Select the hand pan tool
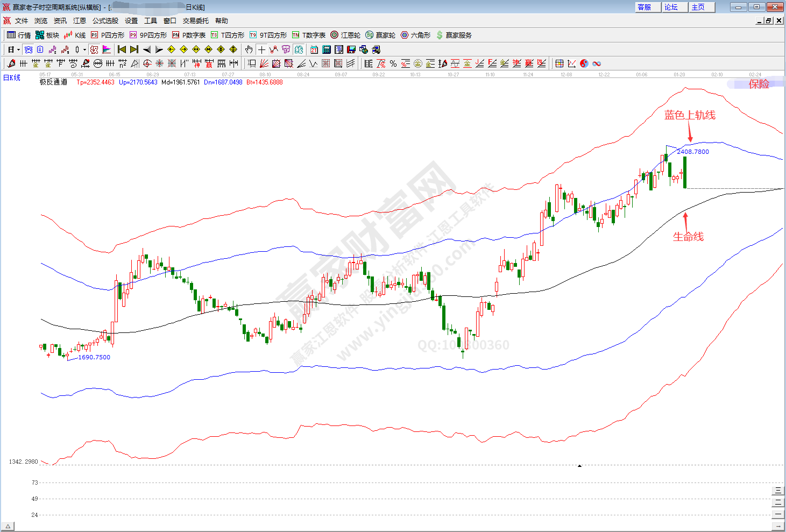 tap(249, 49)
